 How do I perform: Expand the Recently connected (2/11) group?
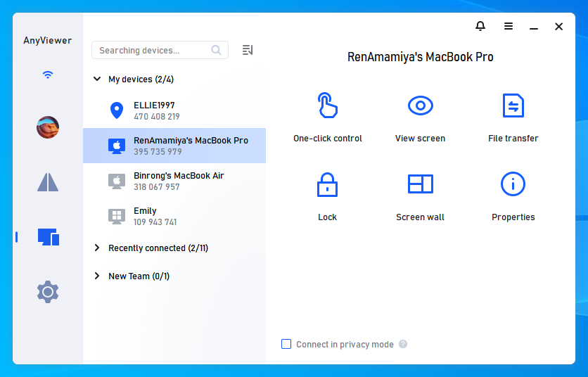(97, 248)
